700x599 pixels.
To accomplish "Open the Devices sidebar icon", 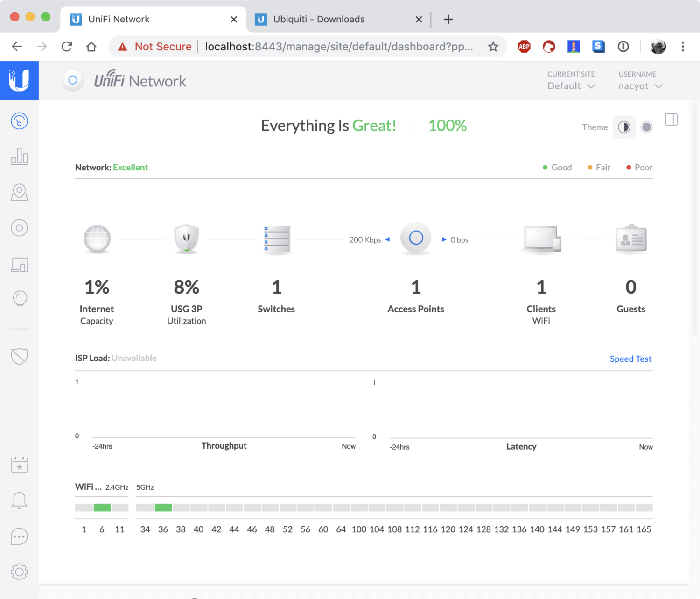I will pyautogui.click(x=19, y=228).
